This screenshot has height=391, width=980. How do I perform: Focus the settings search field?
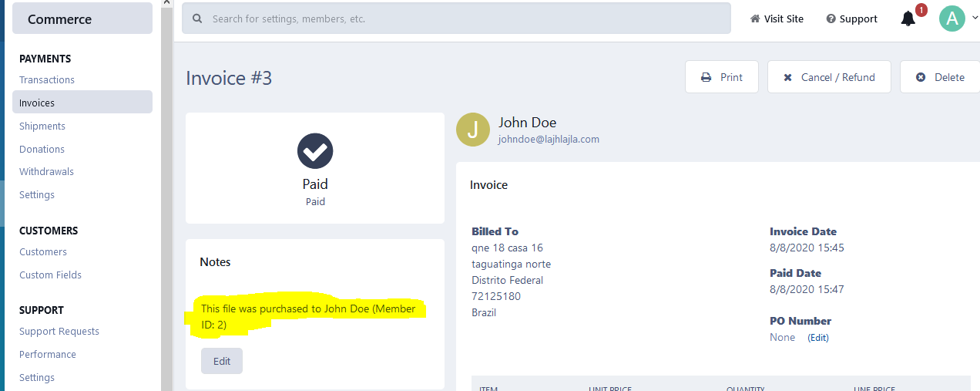(462, 19)
